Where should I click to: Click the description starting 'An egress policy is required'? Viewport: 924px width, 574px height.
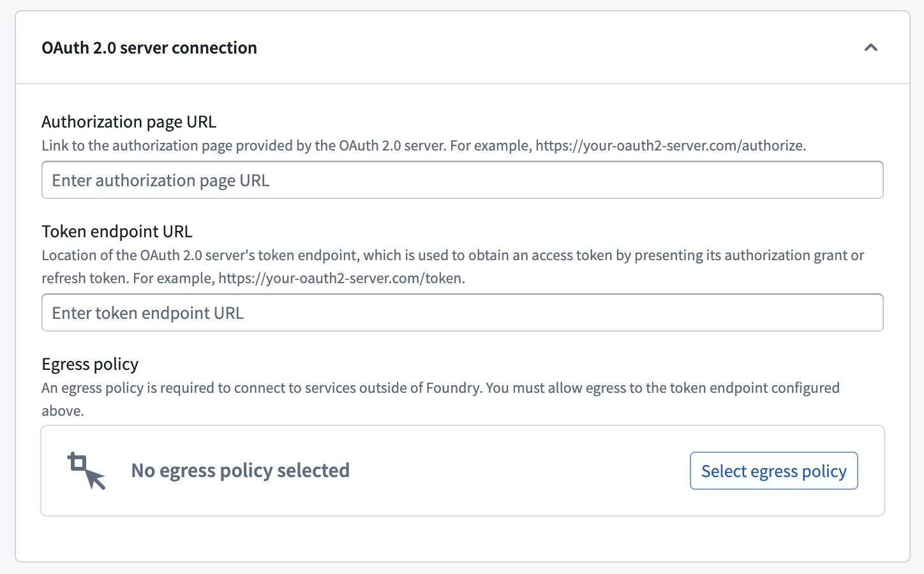click(x=441, y=399)
